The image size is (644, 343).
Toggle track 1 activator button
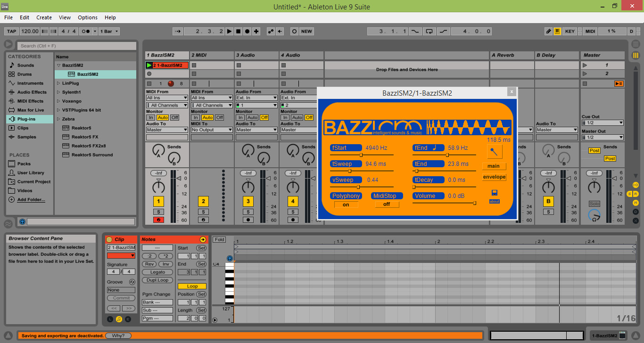tap(158, 201)
